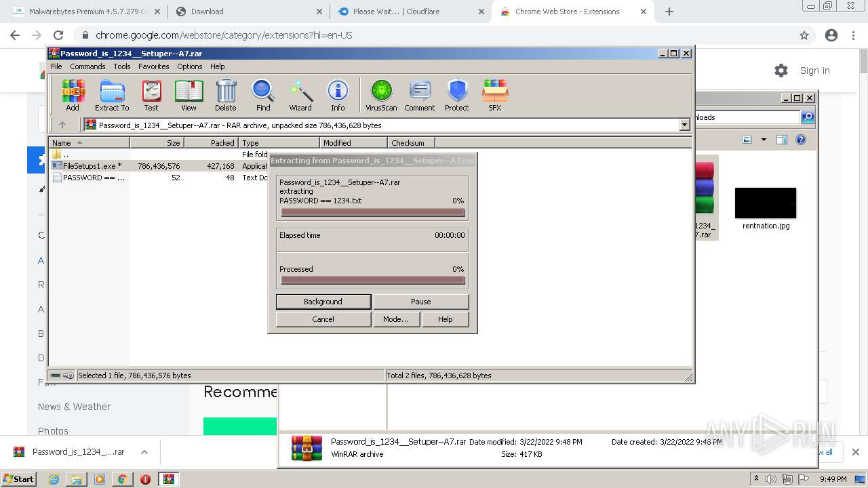Select rentnation.jpg thumbnail in Explorer window

click(766, 203)
